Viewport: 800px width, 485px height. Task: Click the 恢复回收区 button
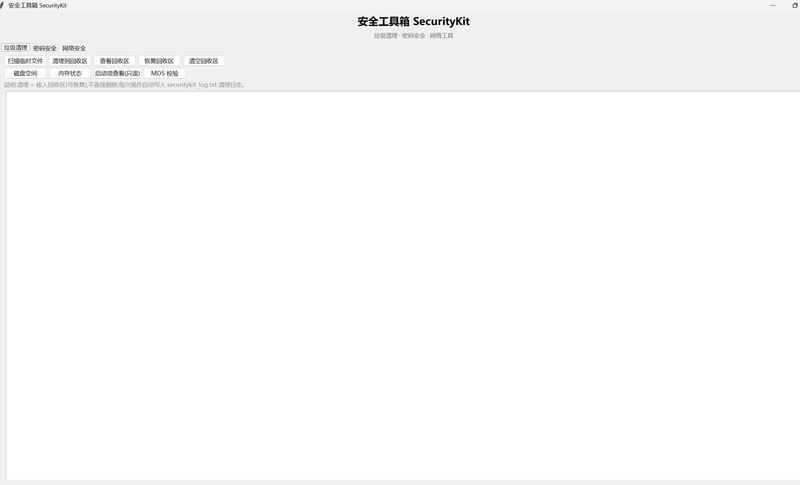159,61
